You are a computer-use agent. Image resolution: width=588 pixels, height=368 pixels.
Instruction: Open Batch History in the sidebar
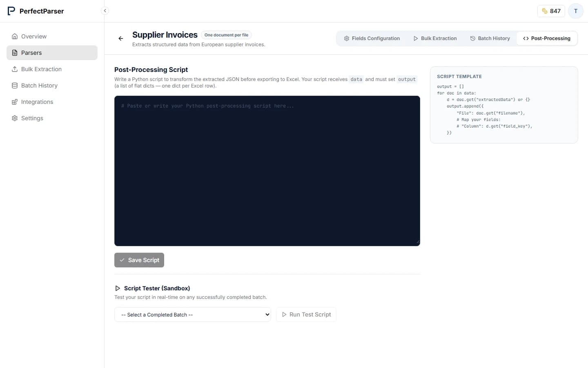tap(52, 85)
